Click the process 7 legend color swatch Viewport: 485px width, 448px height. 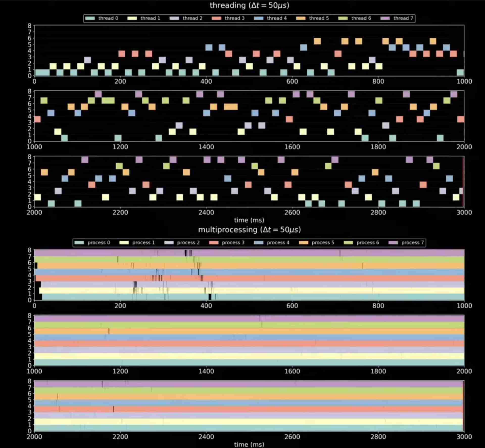click(393, 243)
